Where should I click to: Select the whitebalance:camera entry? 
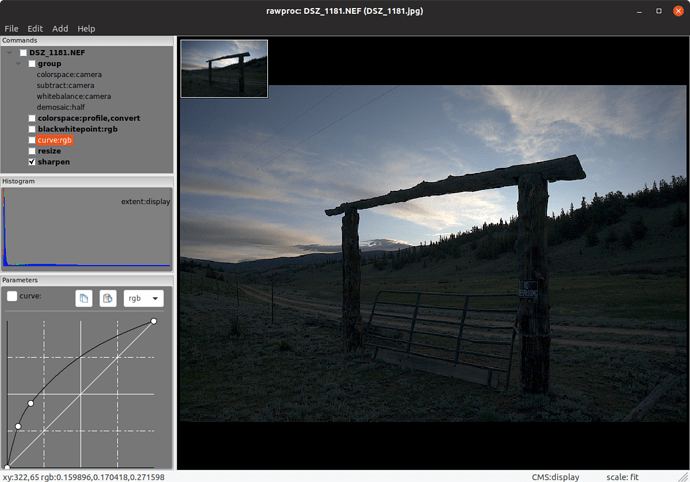73,96
